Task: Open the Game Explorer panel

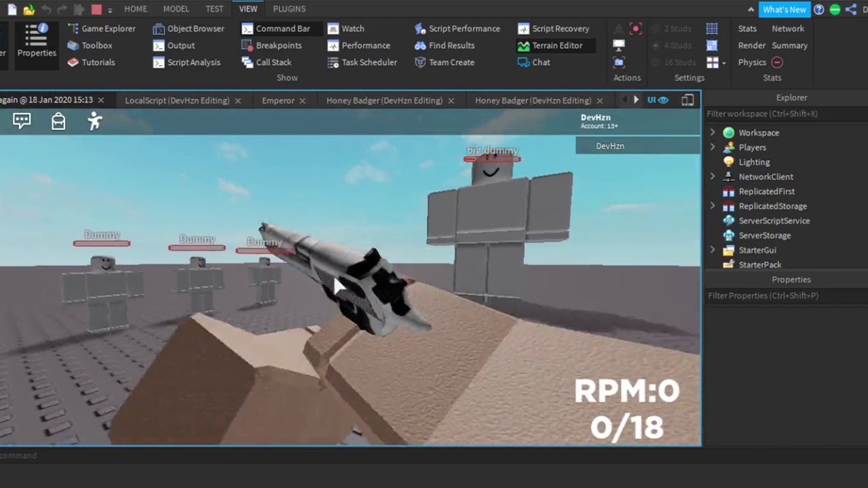Action: (102, 28)
